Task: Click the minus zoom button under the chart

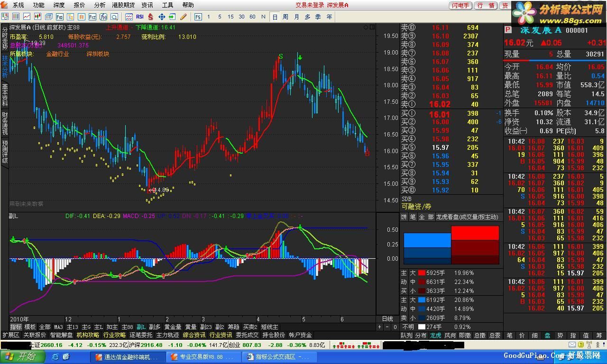Action: (387, 327)
